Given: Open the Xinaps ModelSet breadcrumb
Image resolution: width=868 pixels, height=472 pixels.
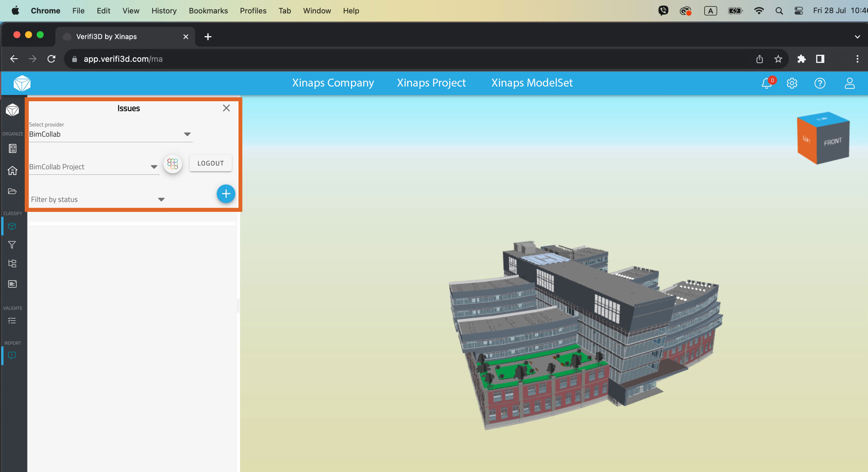Looking at the screenshot, I should click(532, 83).
